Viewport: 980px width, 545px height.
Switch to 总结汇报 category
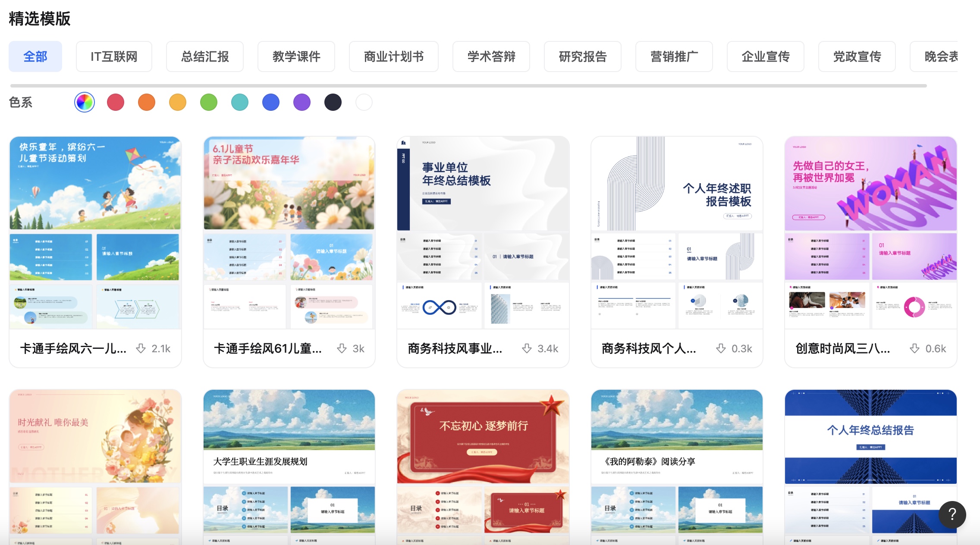[x=205, y=56]
